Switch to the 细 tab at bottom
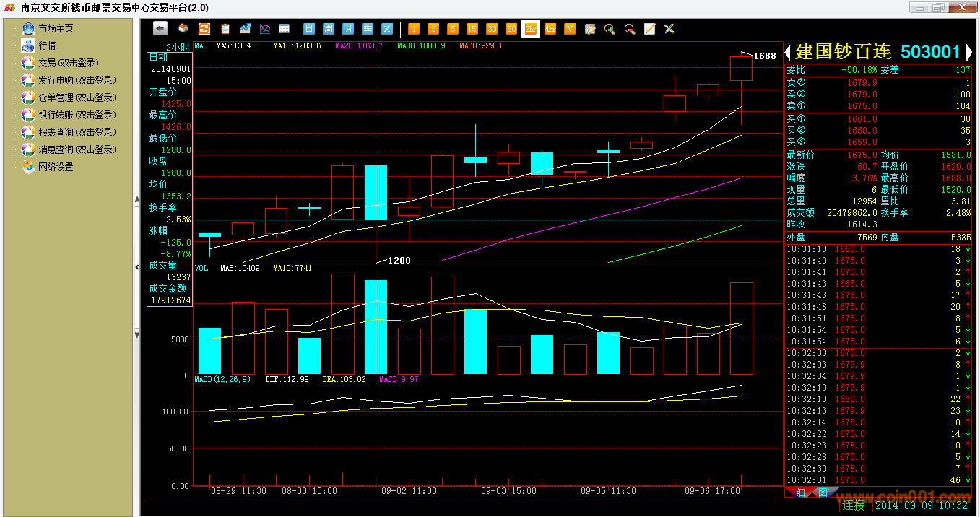 click(x=800, y=492)
